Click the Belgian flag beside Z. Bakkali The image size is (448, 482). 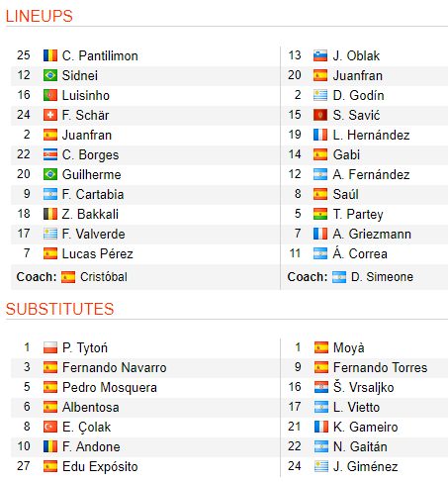click(50, 214)
